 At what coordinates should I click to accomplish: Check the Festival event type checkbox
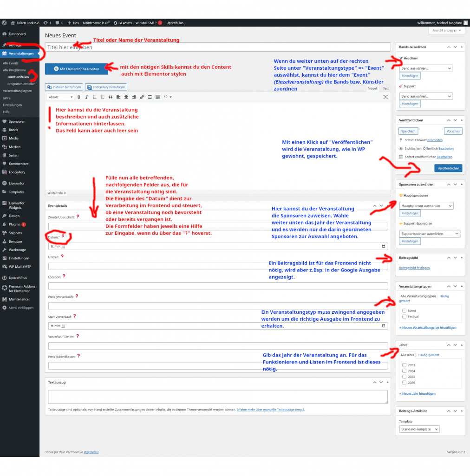pyautogui.click(x=405, y=317)
